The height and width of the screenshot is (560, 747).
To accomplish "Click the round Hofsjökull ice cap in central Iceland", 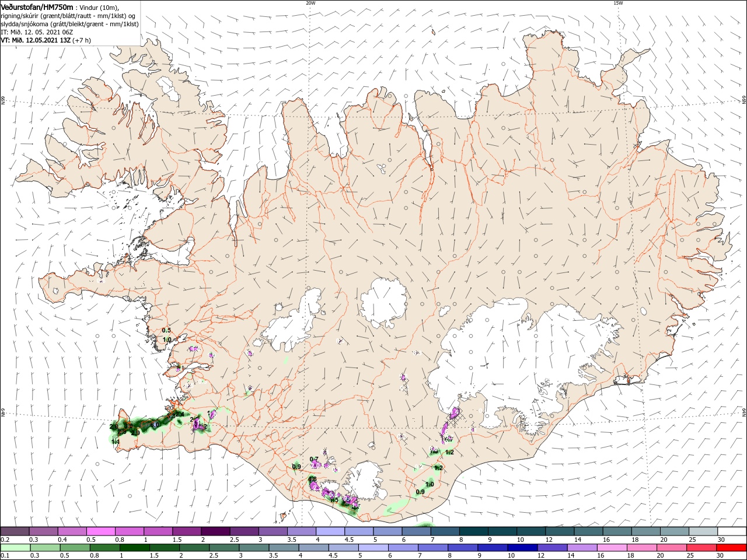I will click(x=383, y=303).
